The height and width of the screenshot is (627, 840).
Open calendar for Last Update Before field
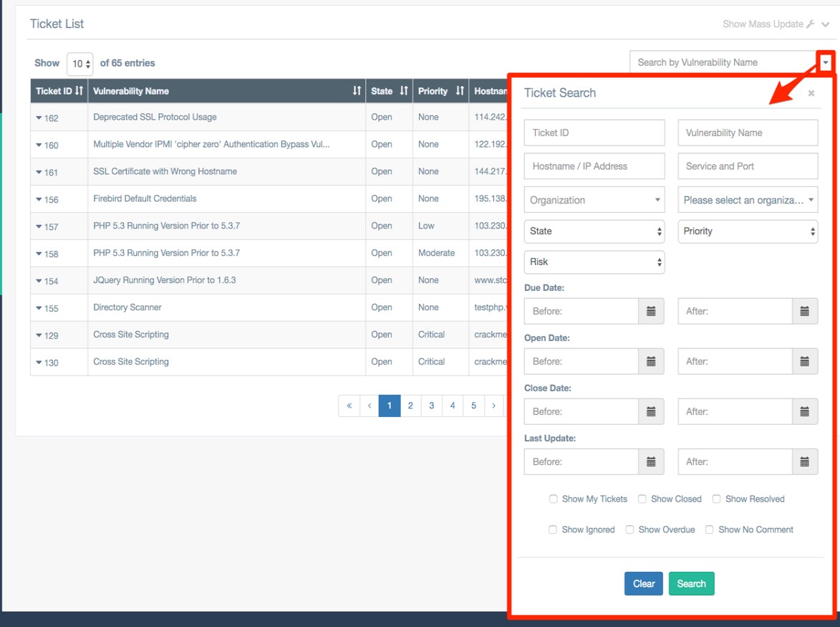pyautogui.click(x=651, y=461)
